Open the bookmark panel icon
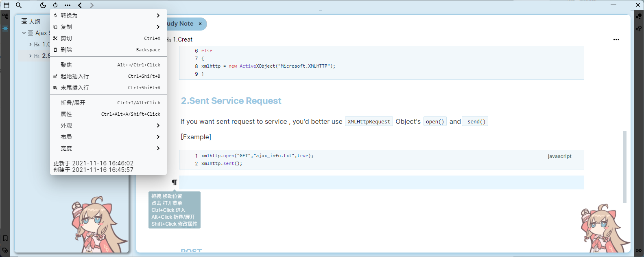The width and height of the screenshot is (644, 257). (x=5, y=238)
